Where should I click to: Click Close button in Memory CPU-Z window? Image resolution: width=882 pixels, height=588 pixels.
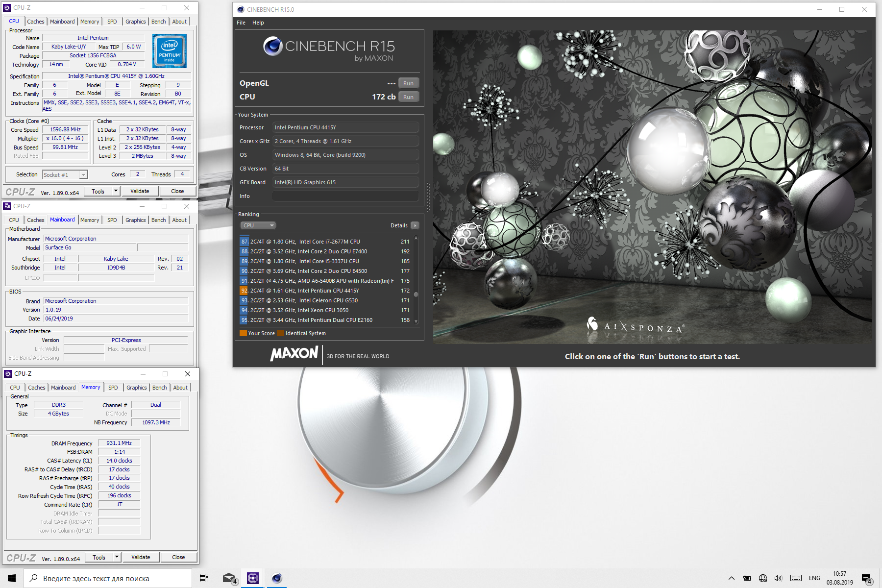[x=178, y=557]
